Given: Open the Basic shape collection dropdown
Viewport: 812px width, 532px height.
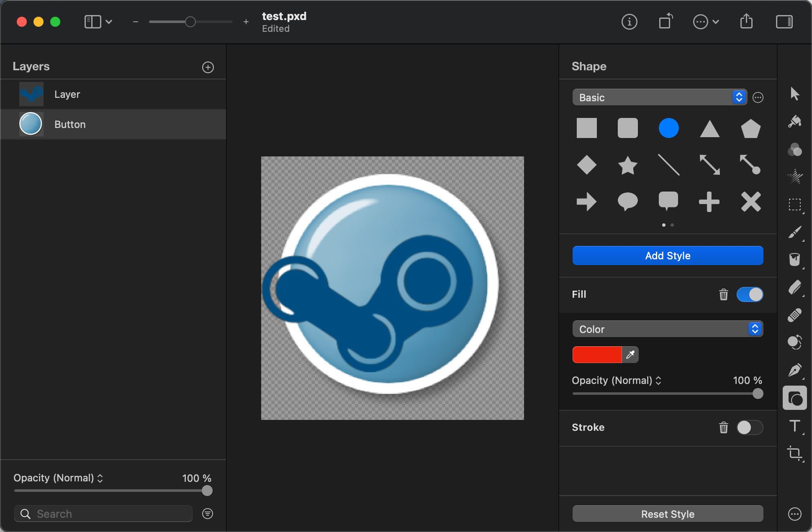Looking at the screenshot, I should point(659,97).
